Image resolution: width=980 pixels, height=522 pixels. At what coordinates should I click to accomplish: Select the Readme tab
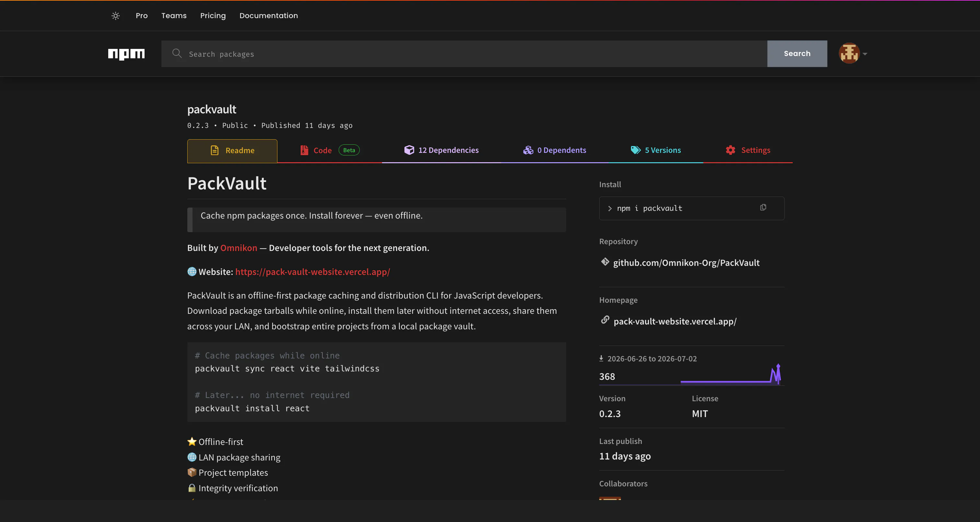(232, 151)
